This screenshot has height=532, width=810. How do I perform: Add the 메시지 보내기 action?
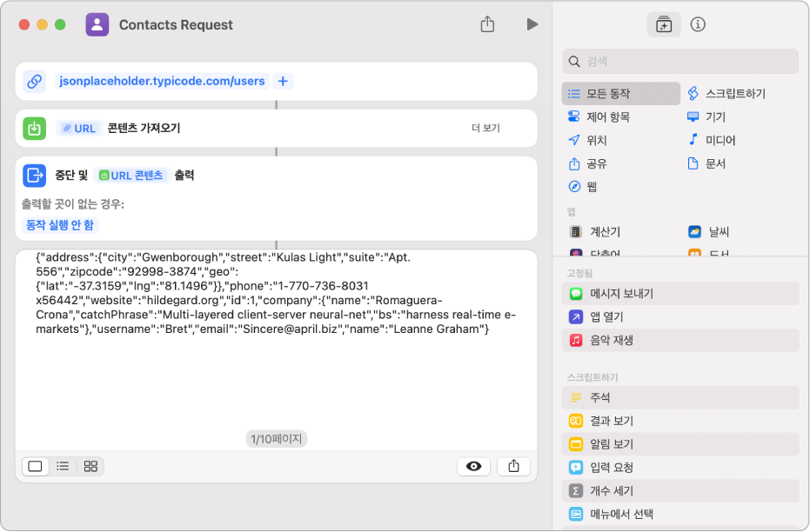pos(680,294)
